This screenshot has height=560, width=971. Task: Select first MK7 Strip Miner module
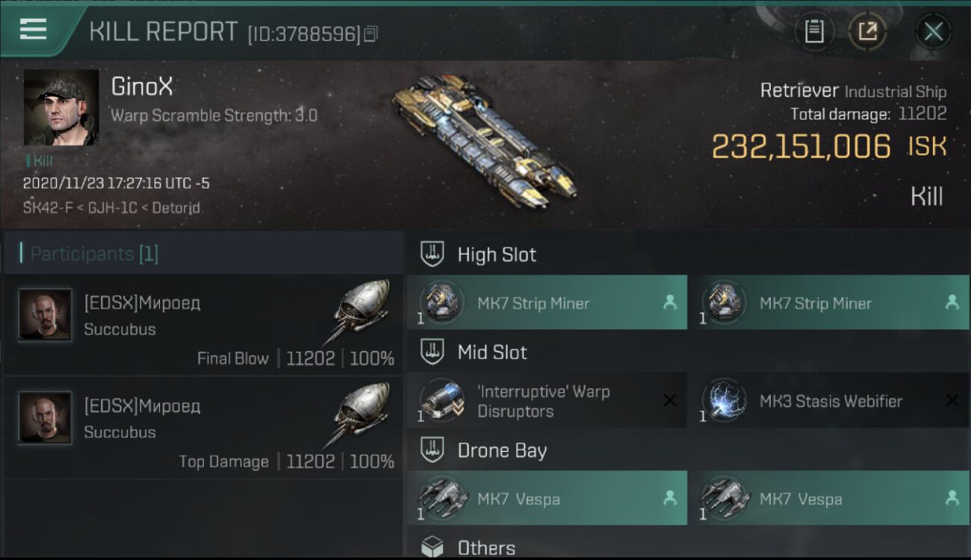point(547,302)
